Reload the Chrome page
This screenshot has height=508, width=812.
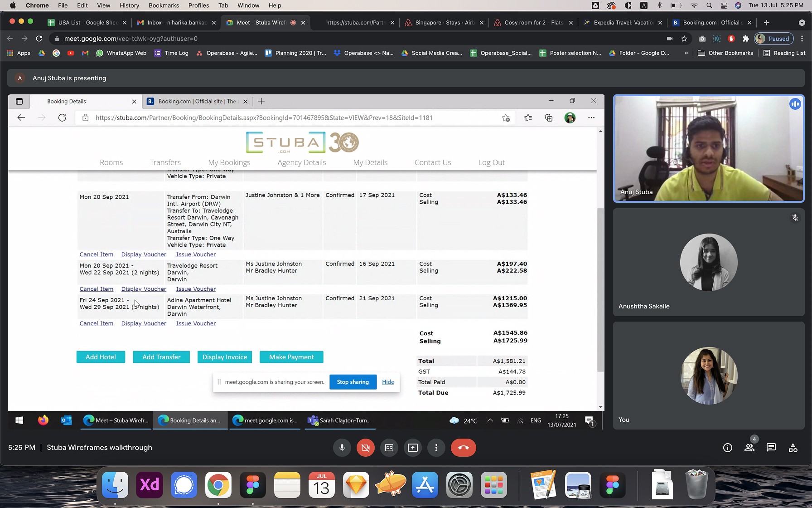[39, 39]
